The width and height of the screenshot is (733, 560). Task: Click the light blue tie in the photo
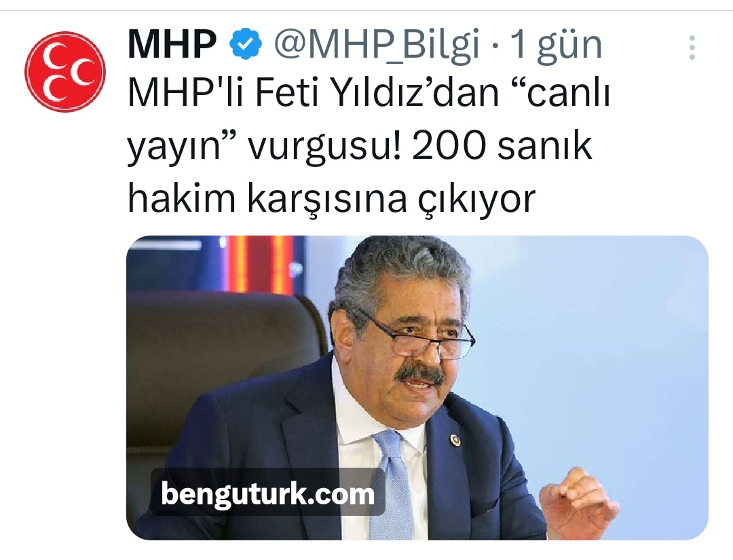pyautogui.click(x=392, y=485)
